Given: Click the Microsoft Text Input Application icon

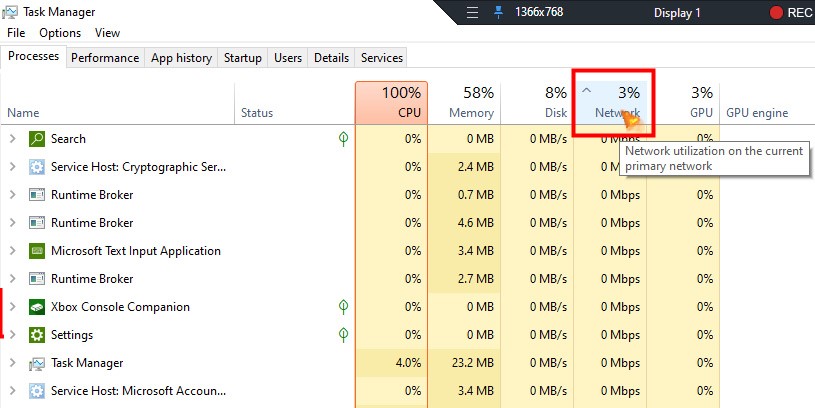Looking at the screenshot, I should [x=37, y=251].
